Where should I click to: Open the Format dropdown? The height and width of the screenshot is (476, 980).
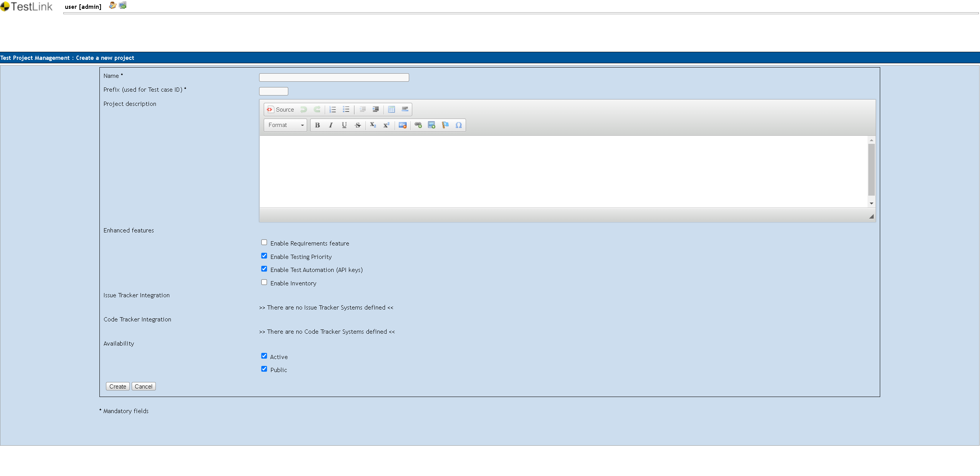point(285,125)
